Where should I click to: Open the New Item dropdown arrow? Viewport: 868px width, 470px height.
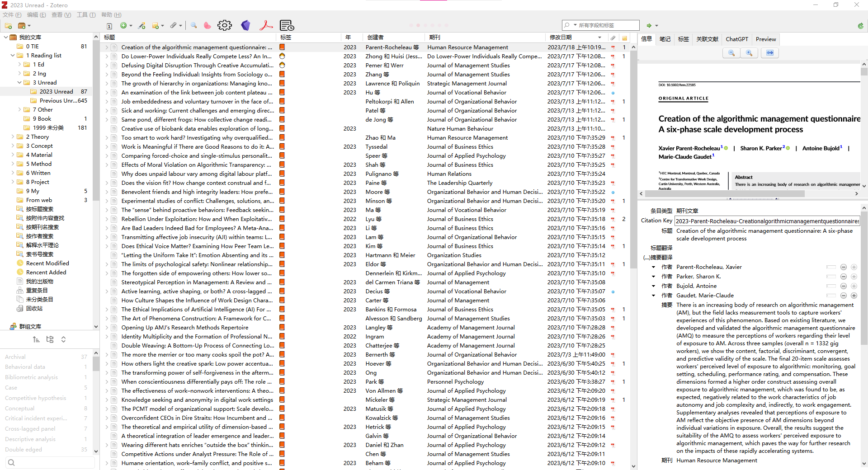click(x=131, y=26)
